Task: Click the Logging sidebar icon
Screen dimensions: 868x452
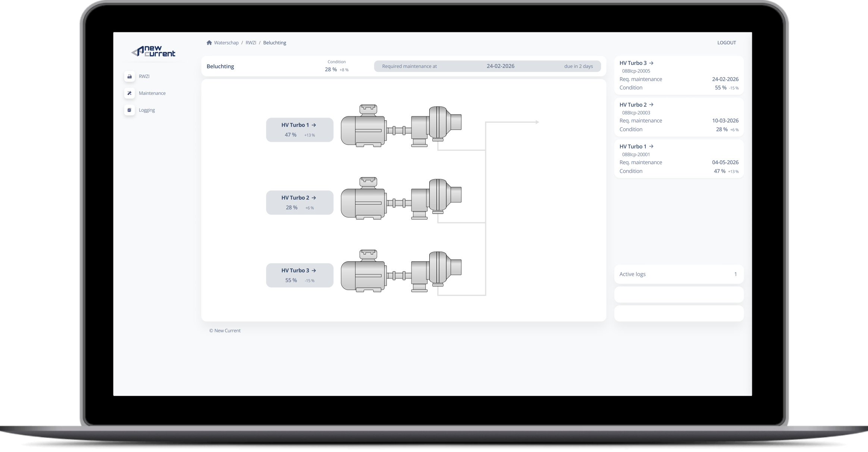Action: tap(129, 110)
